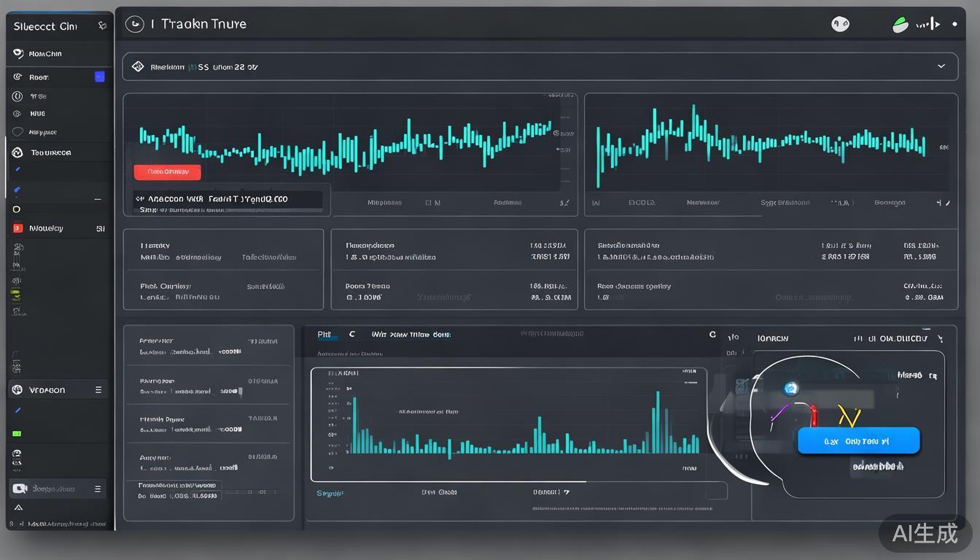Click the globe icon next to Vroacon
This screenshot has width=980, height=560.
(x=17, y=390)
